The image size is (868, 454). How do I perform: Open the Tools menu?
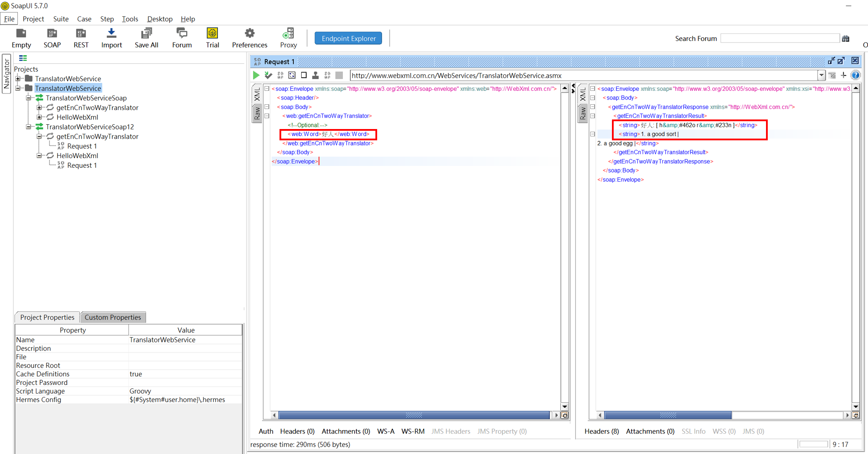click(x=130, y=19)
